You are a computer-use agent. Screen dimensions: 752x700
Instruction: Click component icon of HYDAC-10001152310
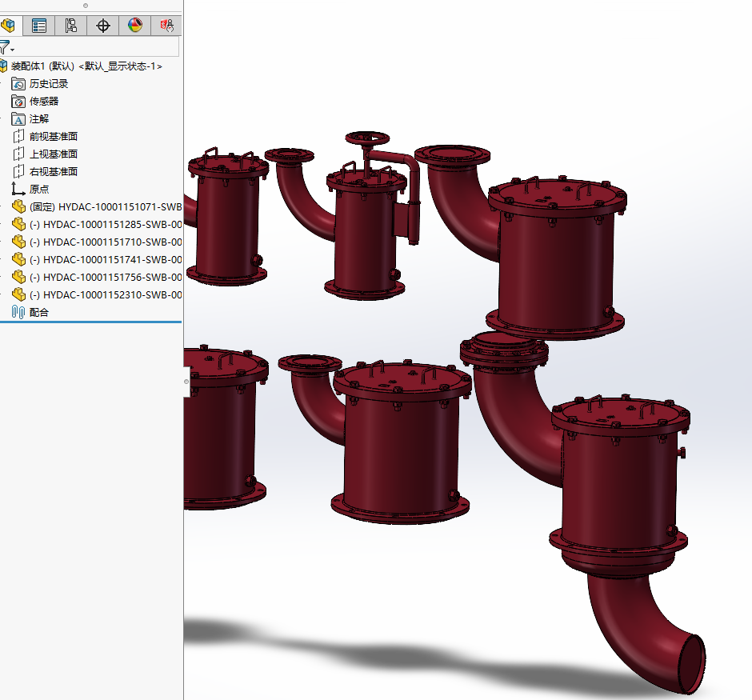(x=18, y=294)
